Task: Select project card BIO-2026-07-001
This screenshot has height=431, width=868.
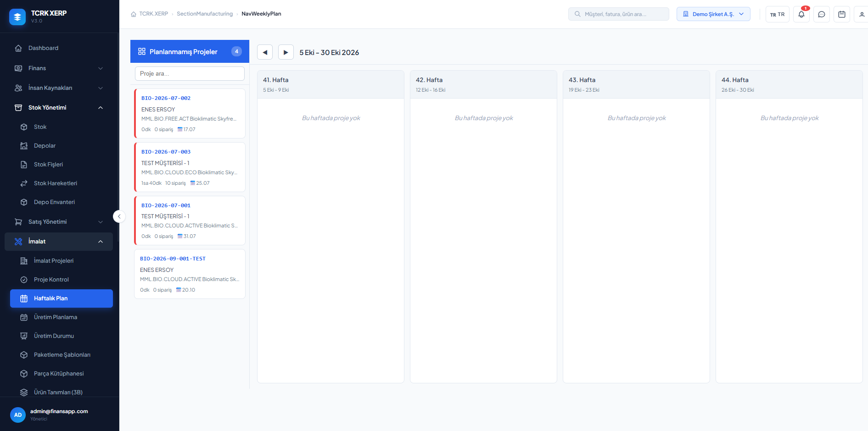Action: 190,221
